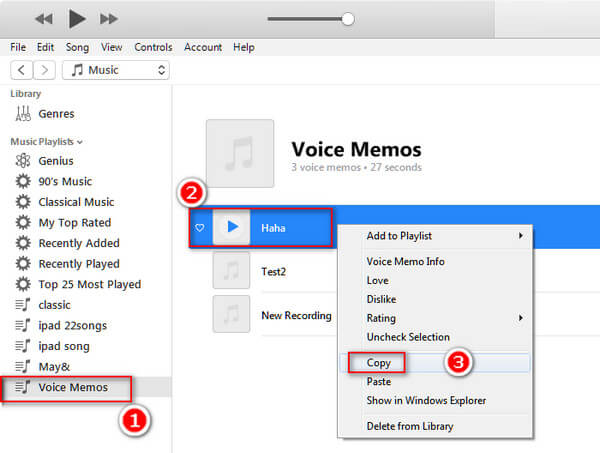
Task: Click the gear icon beside 90's Music
Action: click(x=23, y=181)
